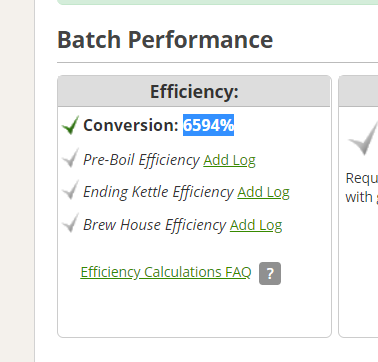
Task: Click the green Conversion checkmark icon
Action: point(70,125)
